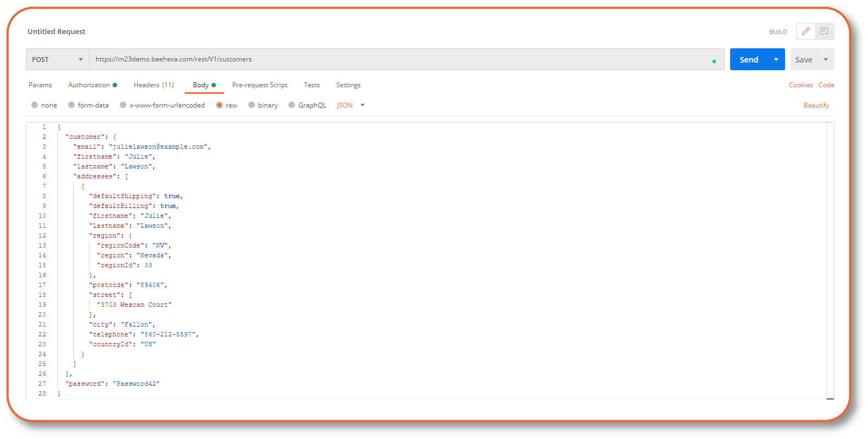Image resolution: width=868 pixels, height=439 pixels.
Task: Select the binary radio button
Action: point(252,105)
